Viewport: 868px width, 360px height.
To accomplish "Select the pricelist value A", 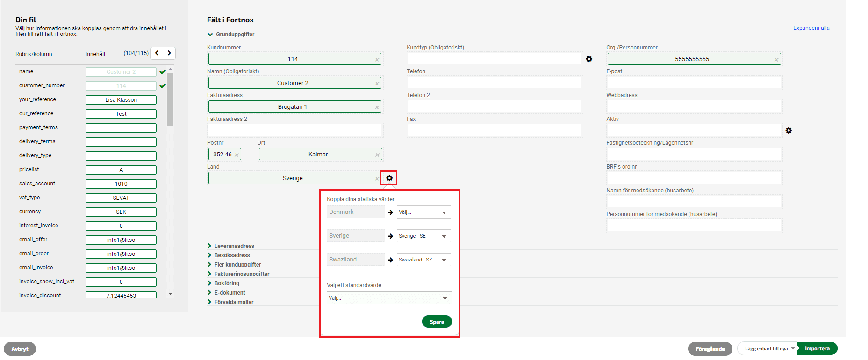I will pyautogui.click(x=121, y=170).
